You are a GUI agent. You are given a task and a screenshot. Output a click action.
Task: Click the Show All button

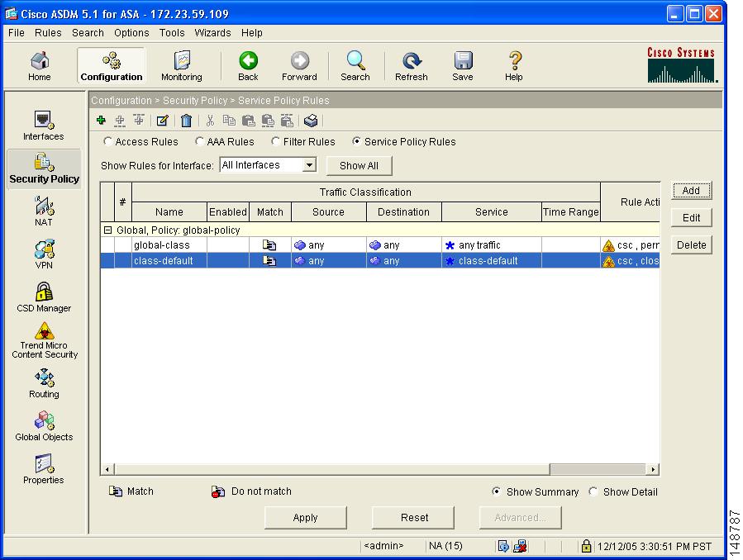[x=360, y=166]
